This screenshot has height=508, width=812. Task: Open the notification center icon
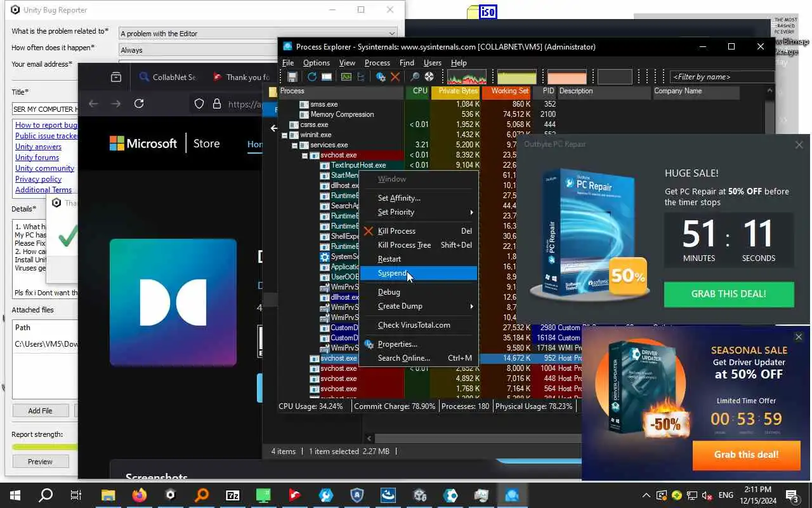792,495
